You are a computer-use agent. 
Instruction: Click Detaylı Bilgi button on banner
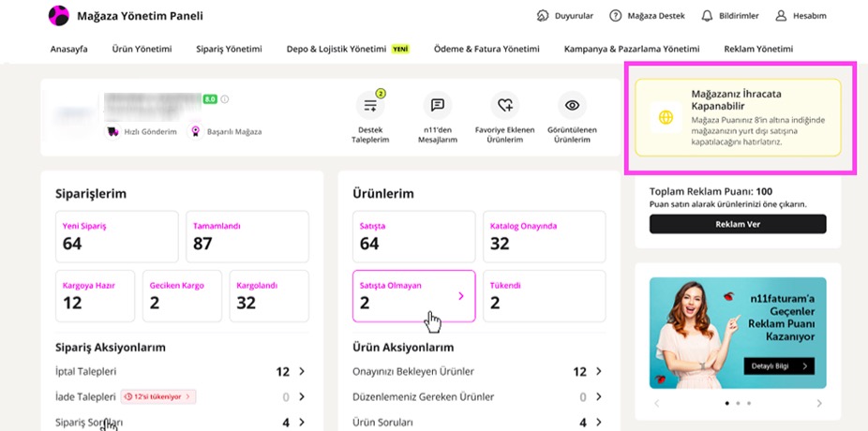(779, 365)
